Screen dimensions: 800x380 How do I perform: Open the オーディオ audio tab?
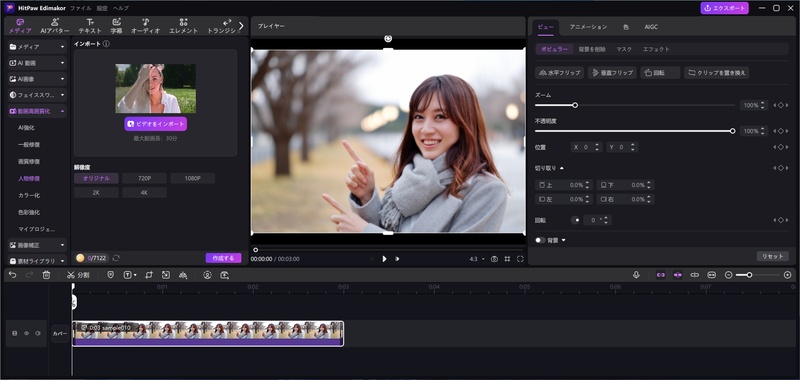(x=145, y=26)
